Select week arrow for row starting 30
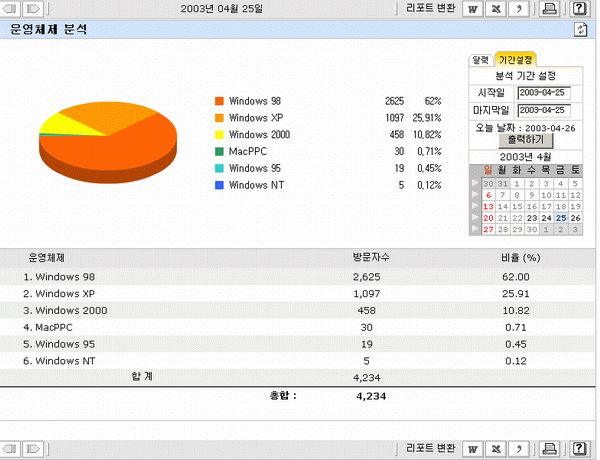Image resolution: width=600 pixels, height=460 pixels. [x=475, y=183]
